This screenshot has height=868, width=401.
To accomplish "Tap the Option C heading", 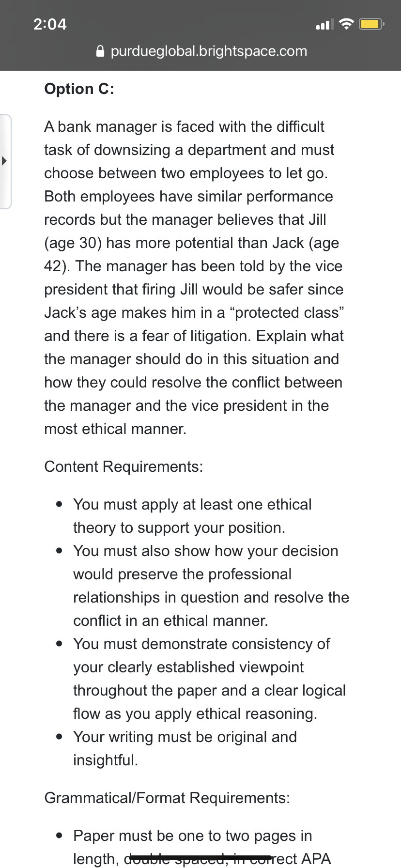I will 79,89.
